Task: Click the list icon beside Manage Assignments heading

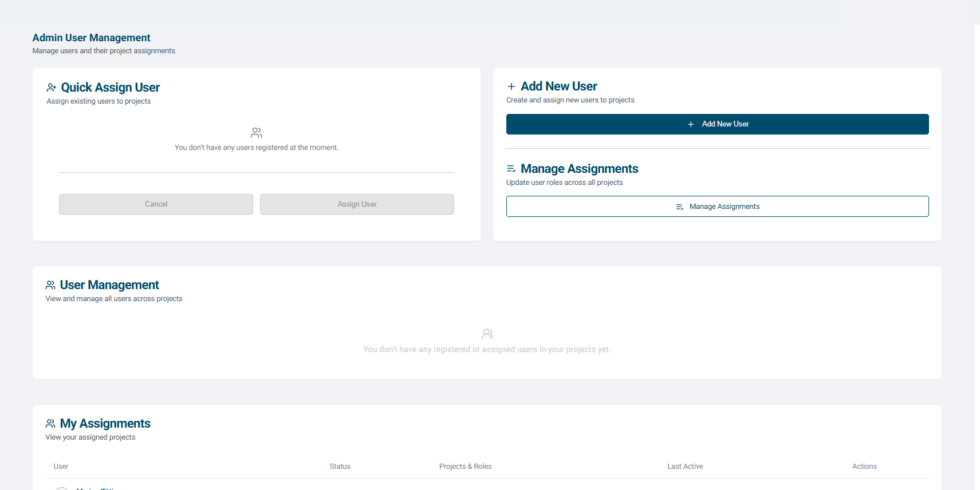Action: coord(511,169)
